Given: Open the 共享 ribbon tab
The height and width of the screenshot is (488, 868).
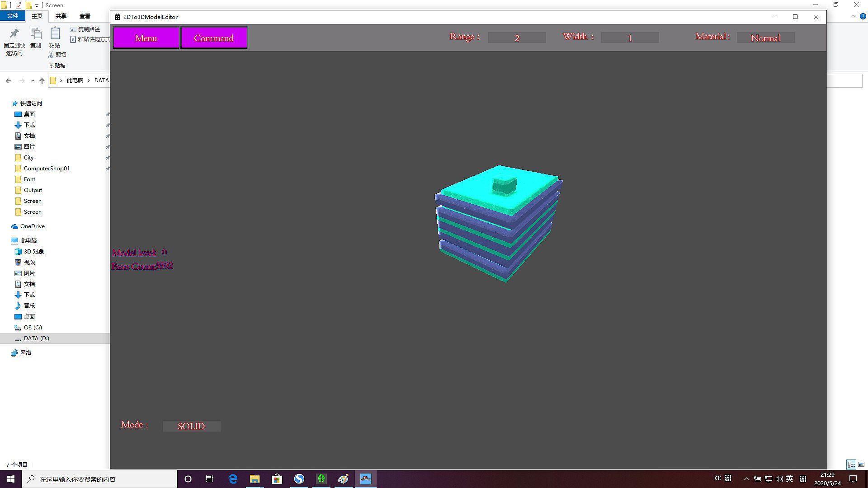Looking at the screenshot, I should coord(61,16).
